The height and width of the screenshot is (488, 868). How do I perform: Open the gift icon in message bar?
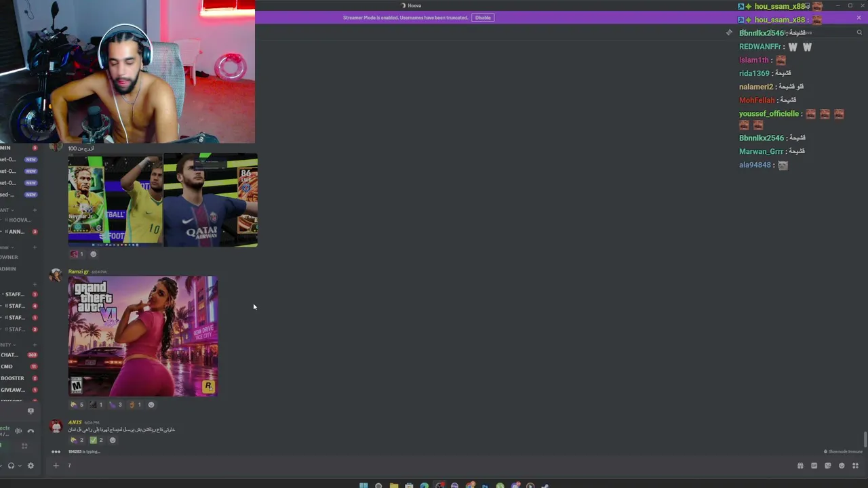pyautogui.click(x=800, y=466)
